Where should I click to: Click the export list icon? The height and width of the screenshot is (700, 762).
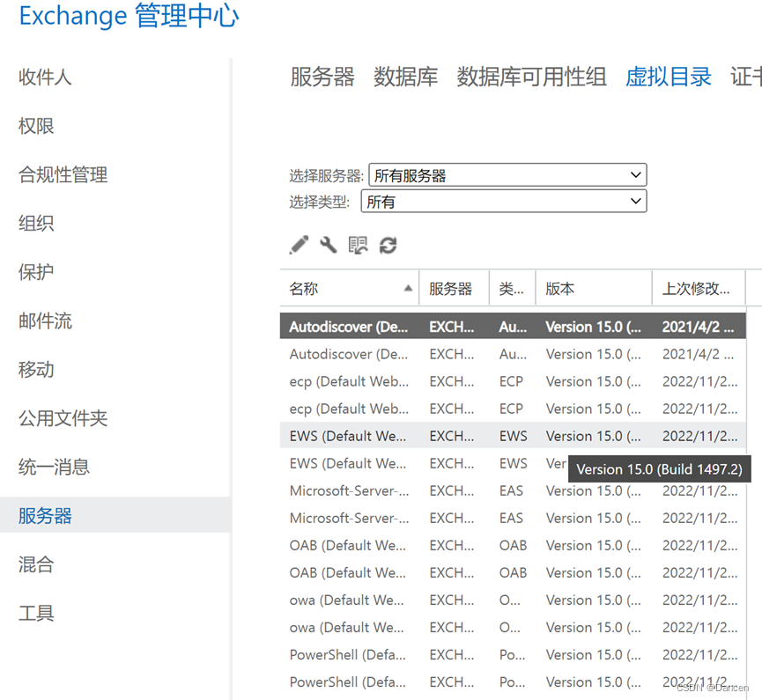click(x=359, y=246)
